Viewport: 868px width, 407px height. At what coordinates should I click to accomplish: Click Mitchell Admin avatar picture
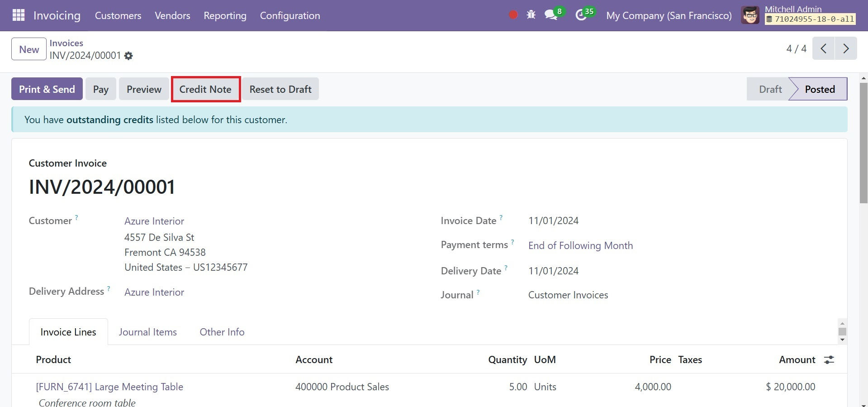[x=750, y=15]
